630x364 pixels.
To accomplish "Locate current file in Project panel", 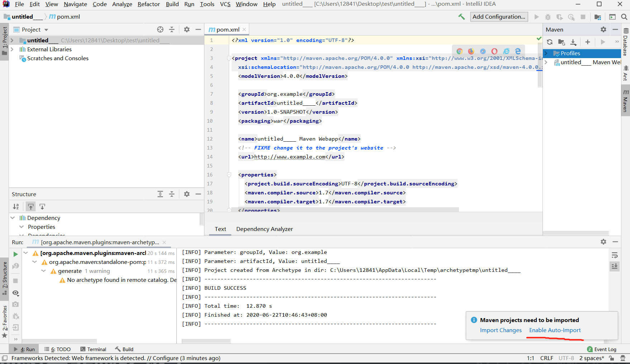I will point(160,29).
